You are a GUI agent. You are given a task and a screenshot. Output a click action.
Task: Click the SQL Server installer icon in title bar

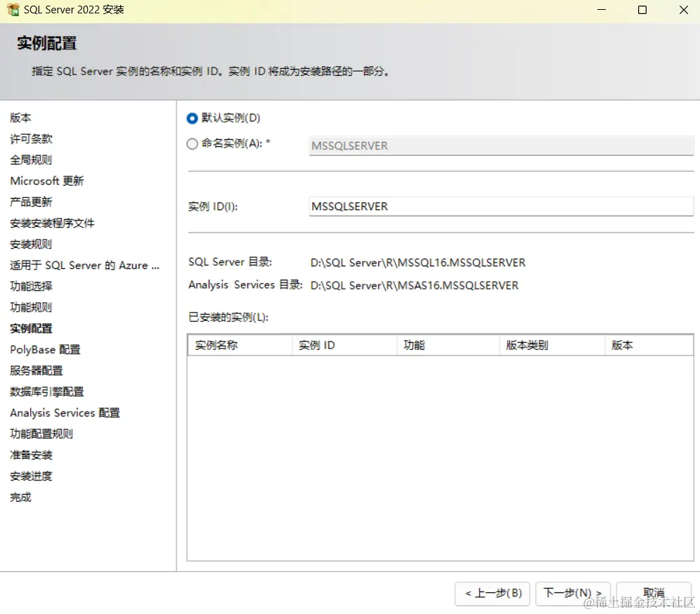tap(13, 10)
